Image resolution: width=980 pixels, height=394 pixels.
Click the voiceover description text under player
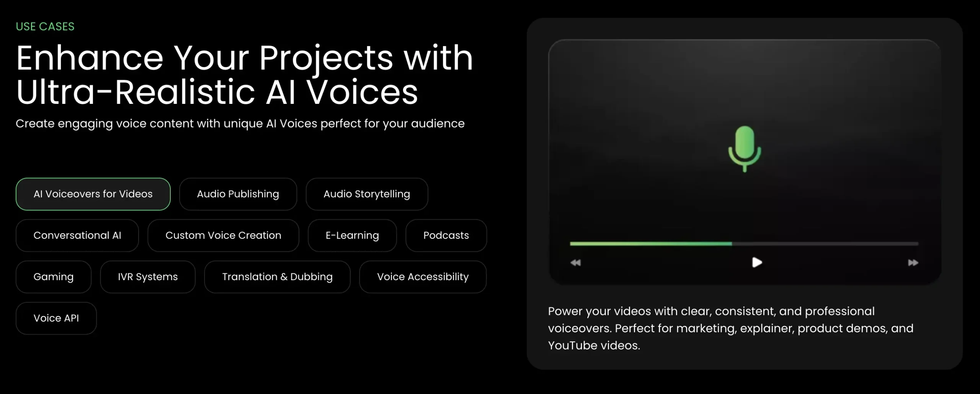(730, 328)
